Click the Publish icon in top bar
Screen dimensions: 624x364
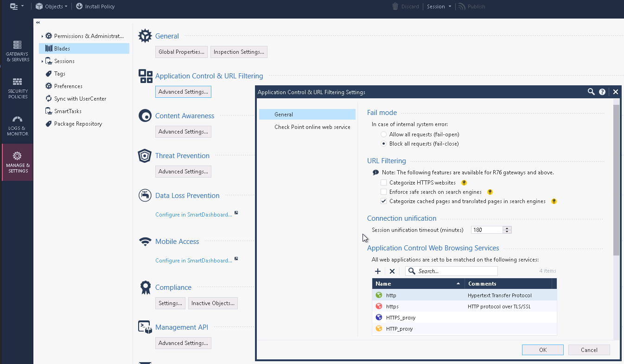pos(461,6)
